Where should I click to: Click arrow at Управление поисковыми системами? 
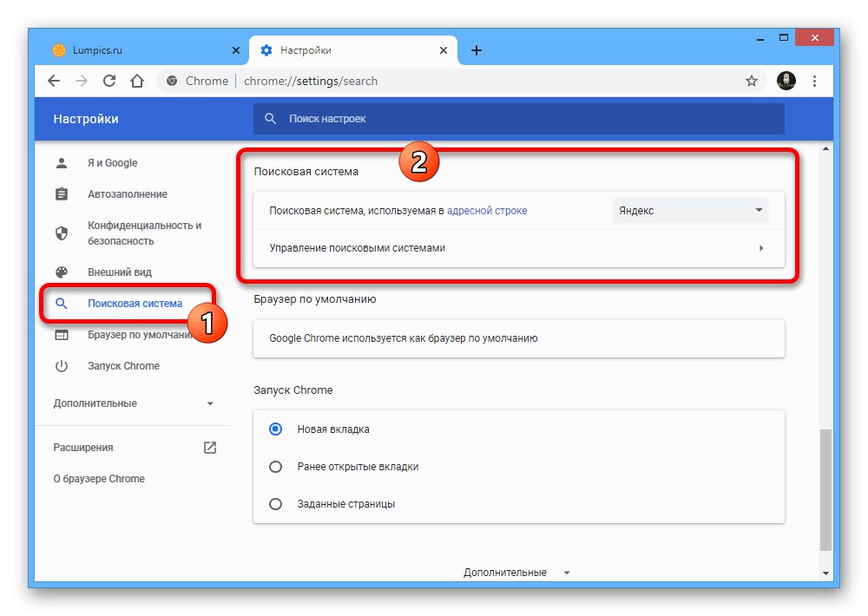[761, 248]
